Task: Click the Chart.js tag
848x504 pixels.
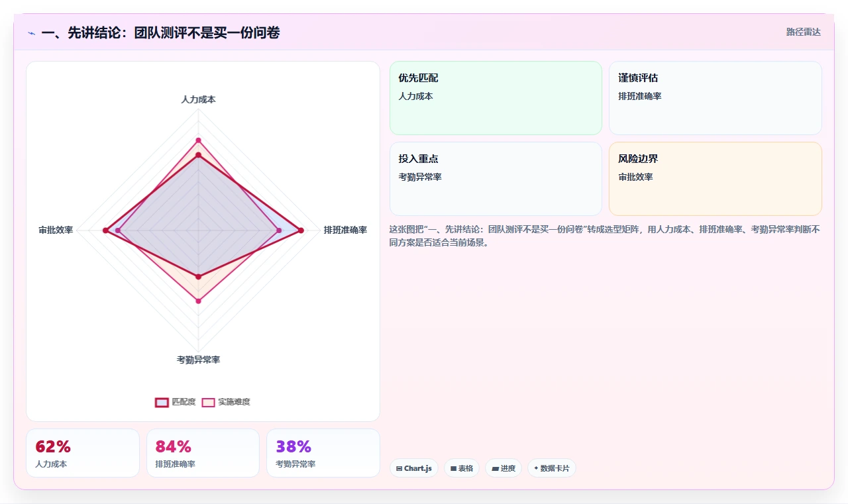Action: click(414, 468)
